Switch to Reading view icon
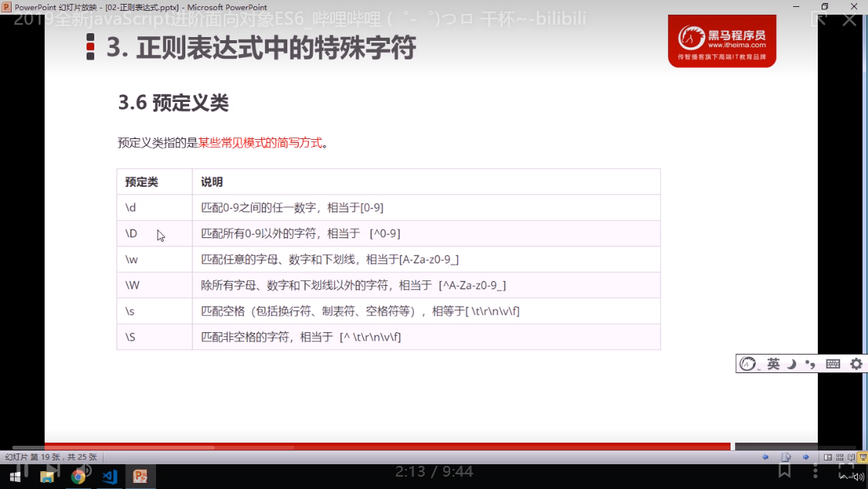 coord(851,457)
